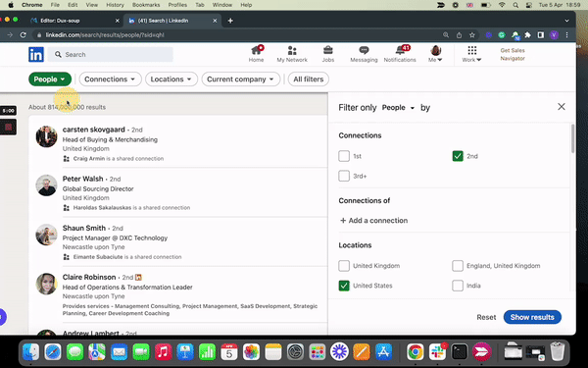Check the India location checkbox
588x368 pixels.
coord(458,286)
